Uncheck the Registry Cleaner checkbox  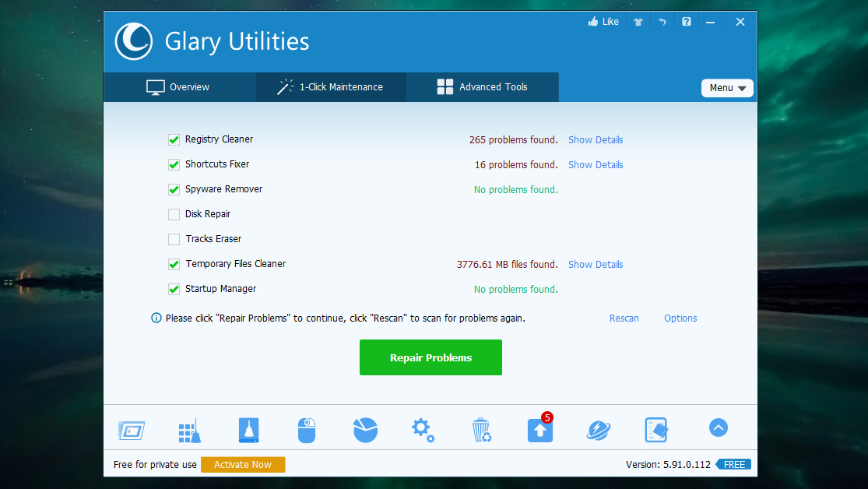coord(174,139)
